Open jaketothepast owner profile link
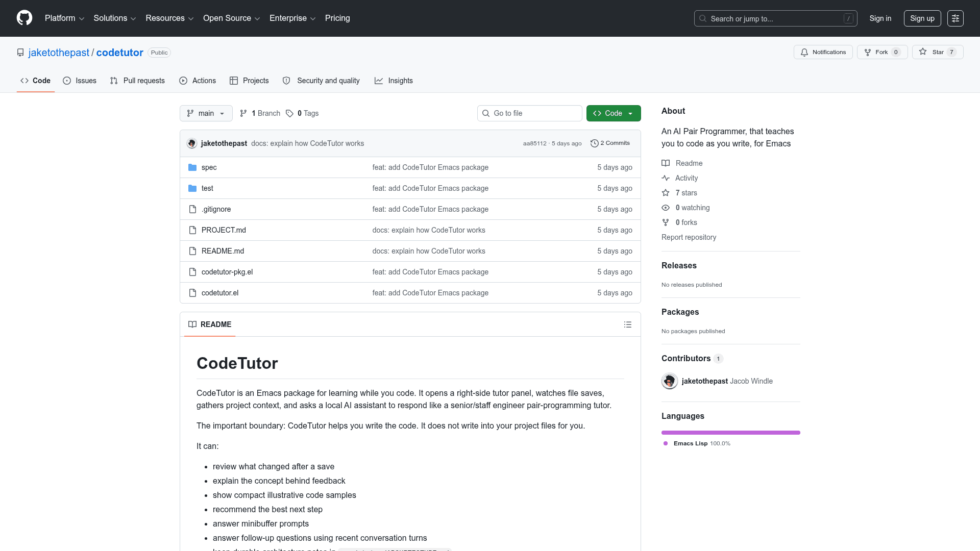The width and height of the screenshot is (980, 551). click(59, 53)
